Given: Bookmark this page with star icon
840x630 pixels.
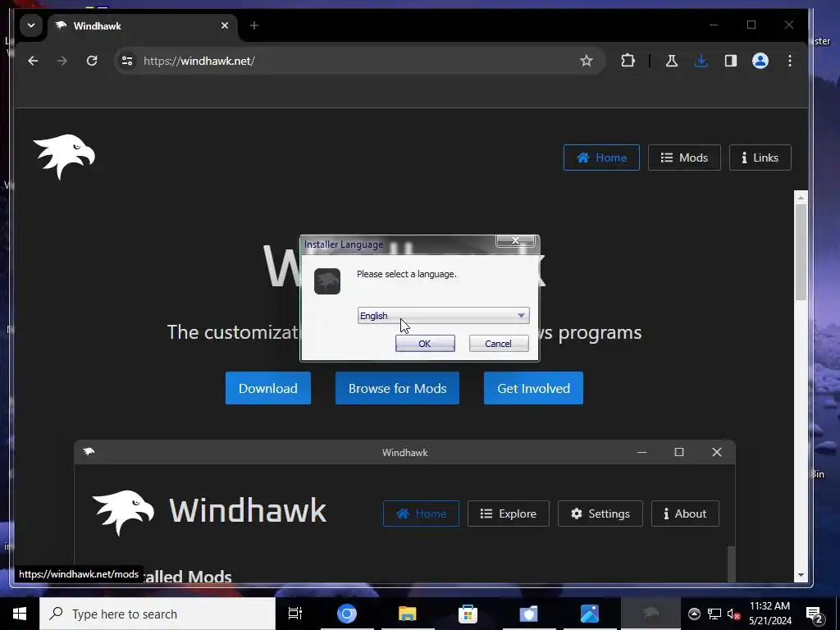Looking at the screenshot, I should click(x=586, y=61).
